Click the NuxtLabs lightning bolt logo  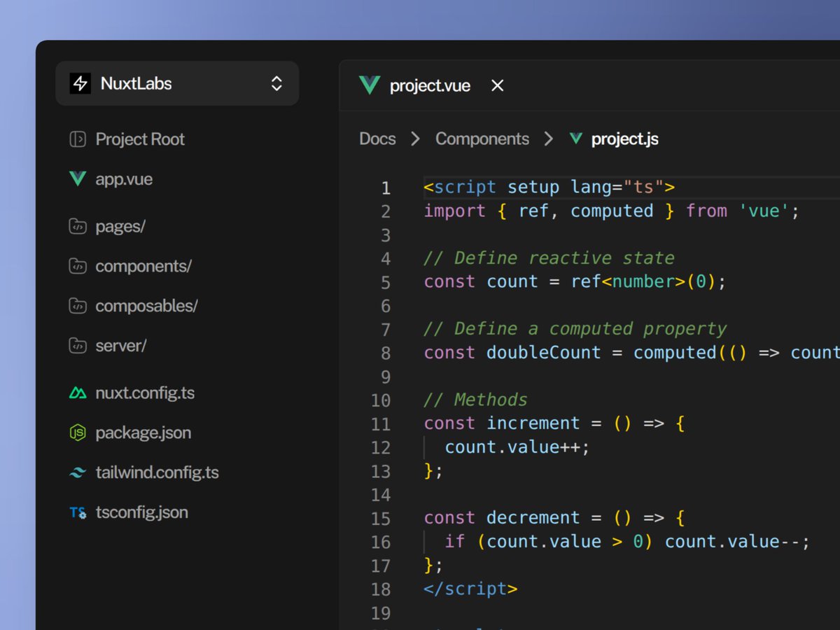point(80,83)
